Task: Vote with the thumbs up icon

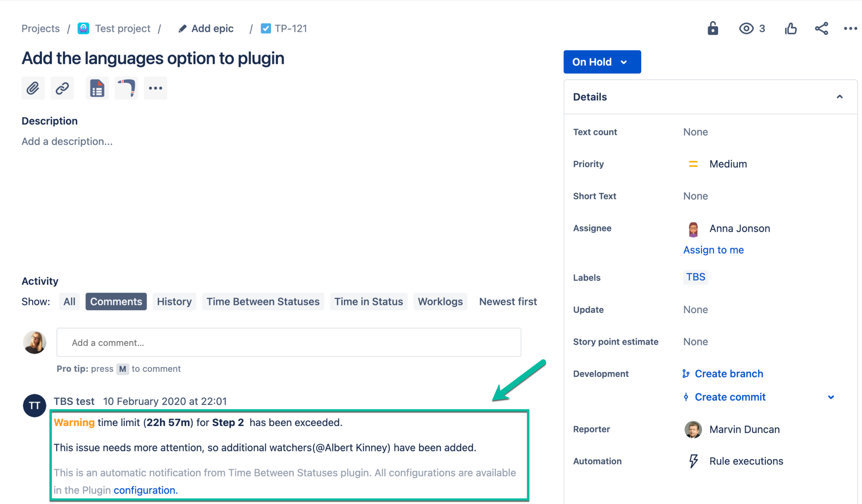Action: tap(791, 28)
